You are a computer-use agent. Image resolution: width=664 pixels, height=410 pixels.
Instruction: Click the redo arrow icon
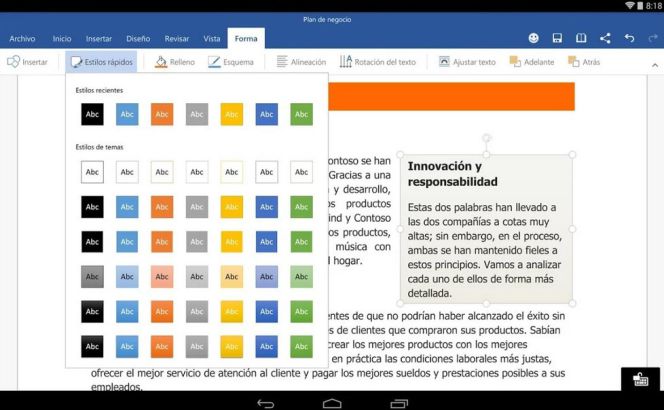tap(653, 38)
